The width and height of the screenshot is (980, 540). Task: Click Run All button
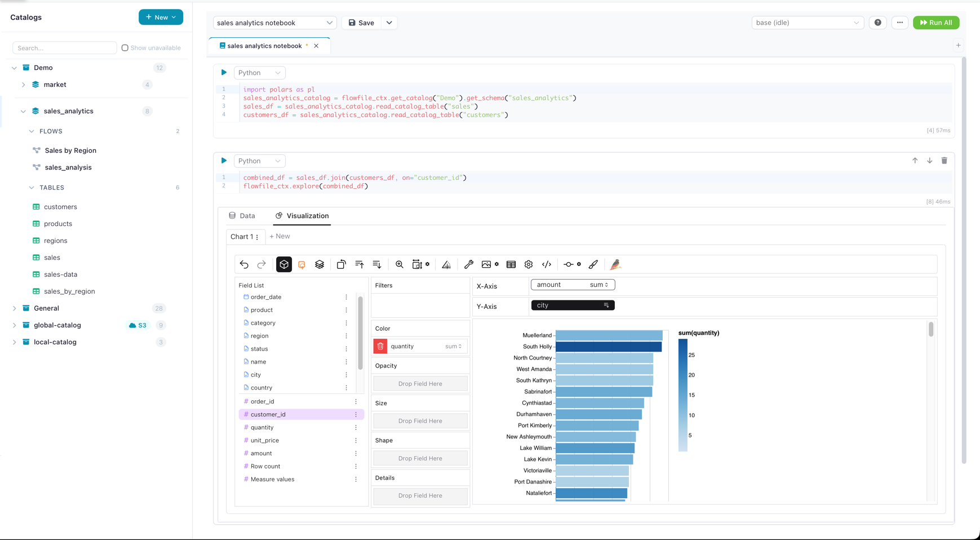click(936, 23)
